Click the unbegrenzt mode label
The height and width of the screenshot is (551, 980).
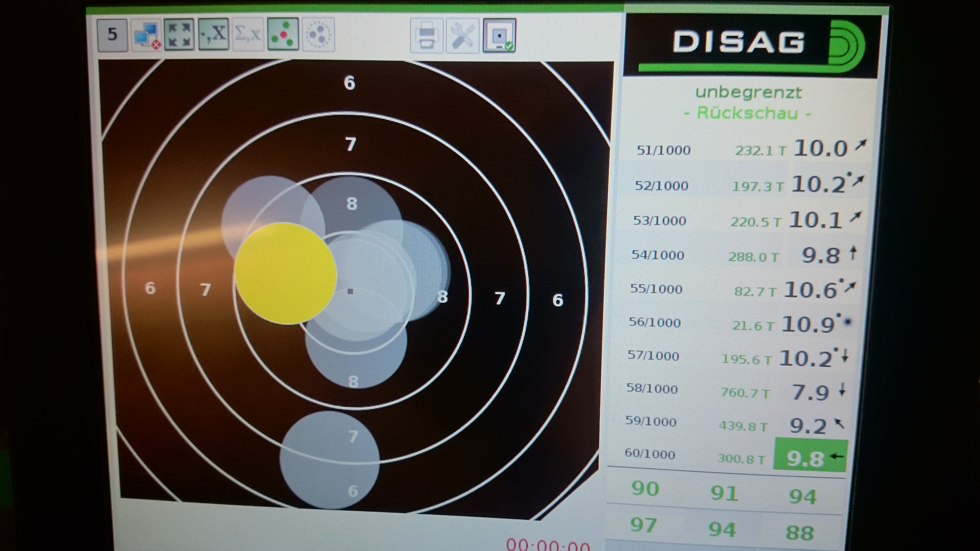click(x=748, y=92)
